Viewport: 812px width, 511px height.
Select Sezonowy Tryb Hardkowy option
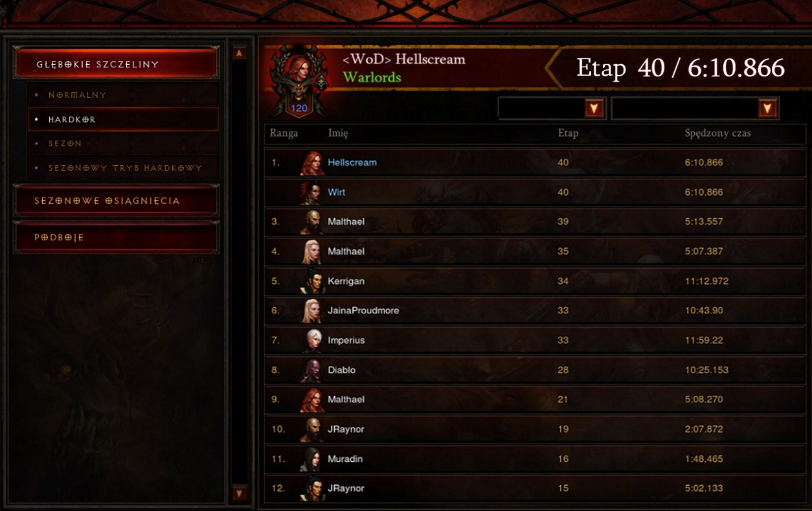pyautogui.click(x=124, y=168)
